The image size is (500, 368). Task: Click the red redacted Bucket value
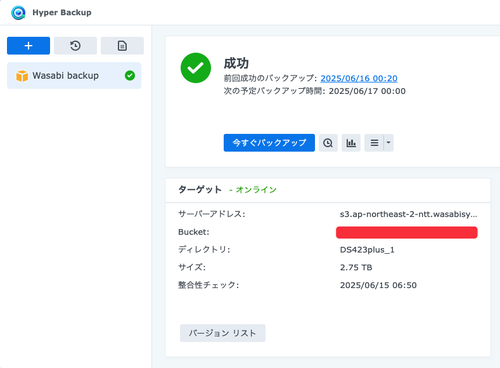click(407, 232)
